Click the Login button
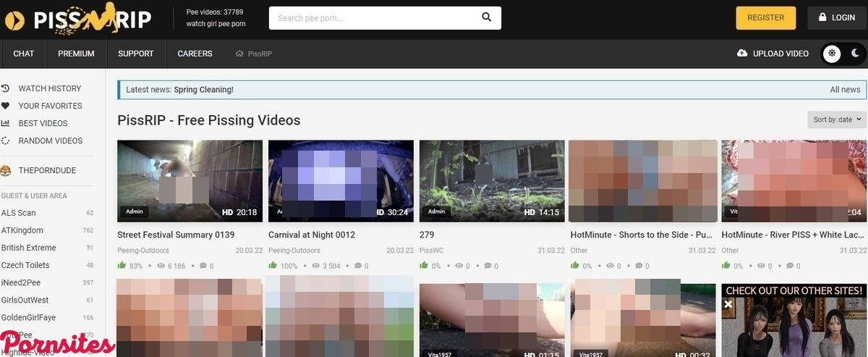This screenshot has width=868, height=357. point(837,17)
